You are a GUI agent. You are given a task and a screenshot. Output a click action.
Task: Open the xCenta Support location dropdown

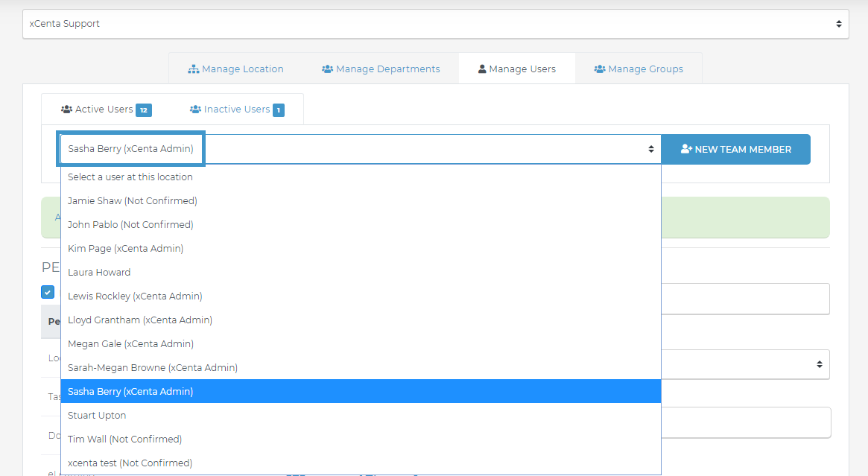coord(436,24)
